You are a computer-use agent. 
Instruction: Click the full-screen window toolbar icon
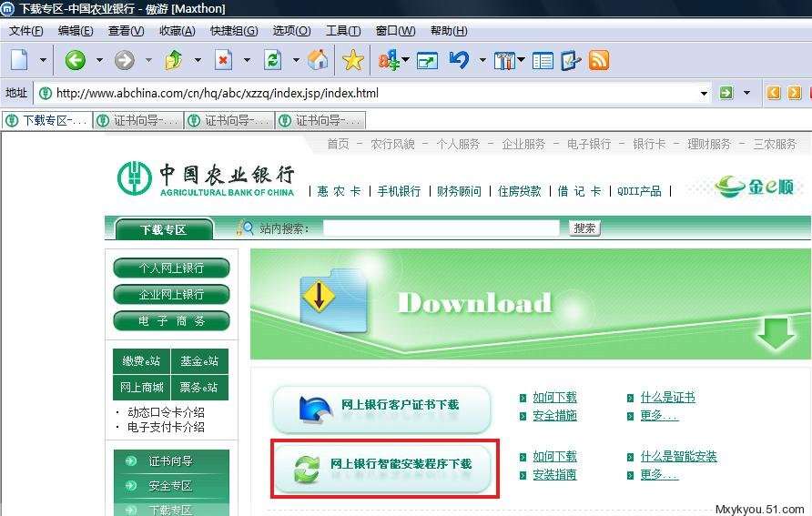428,61
